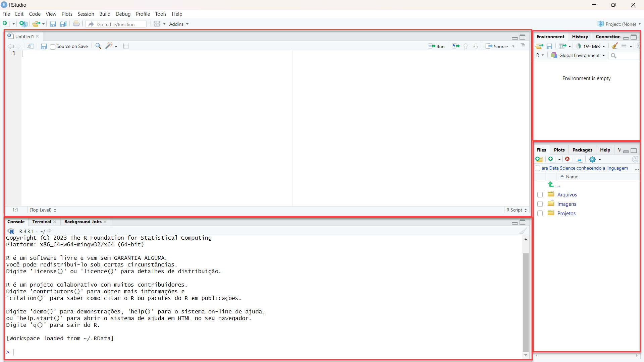Refresh file listing in Files pane
The image size is (644, 362).
(635, 159)
